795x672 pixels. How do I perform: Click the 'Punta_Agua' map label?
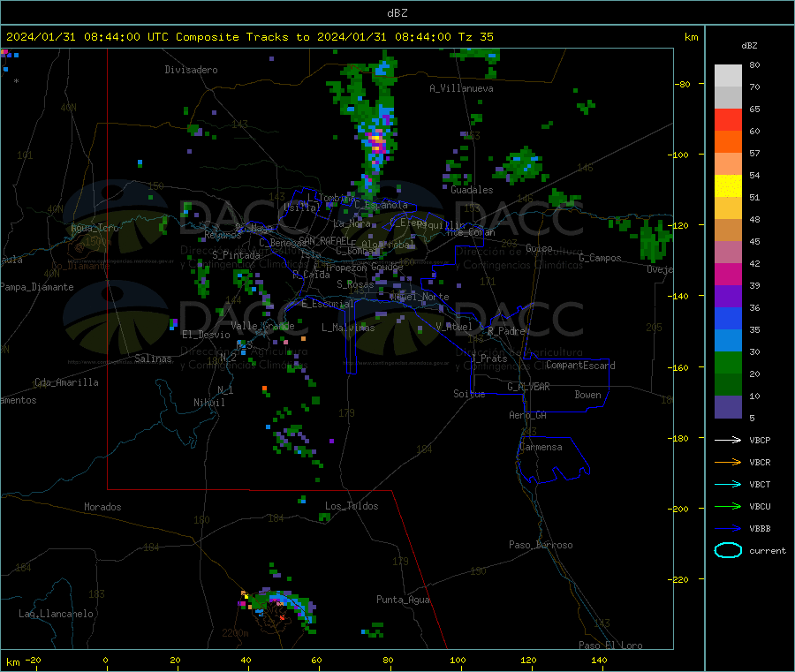click(x=403, y=600)
